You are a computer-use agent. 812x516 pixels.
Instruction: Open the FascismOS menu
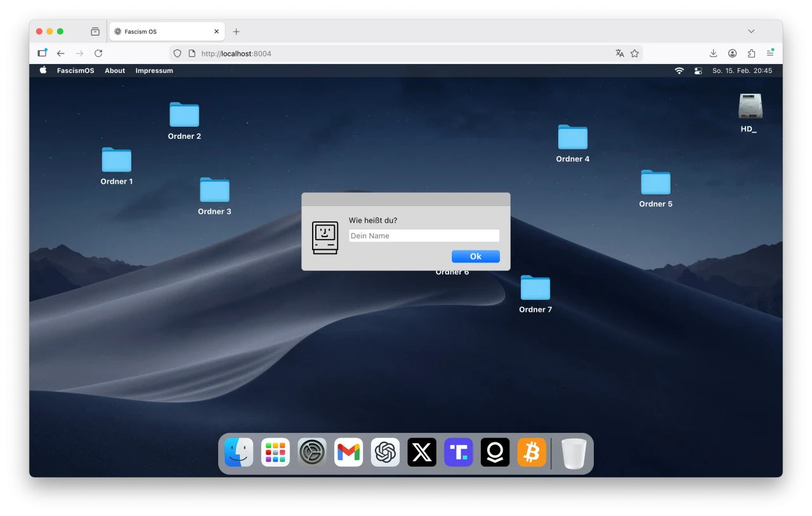[x=75, y=71]
